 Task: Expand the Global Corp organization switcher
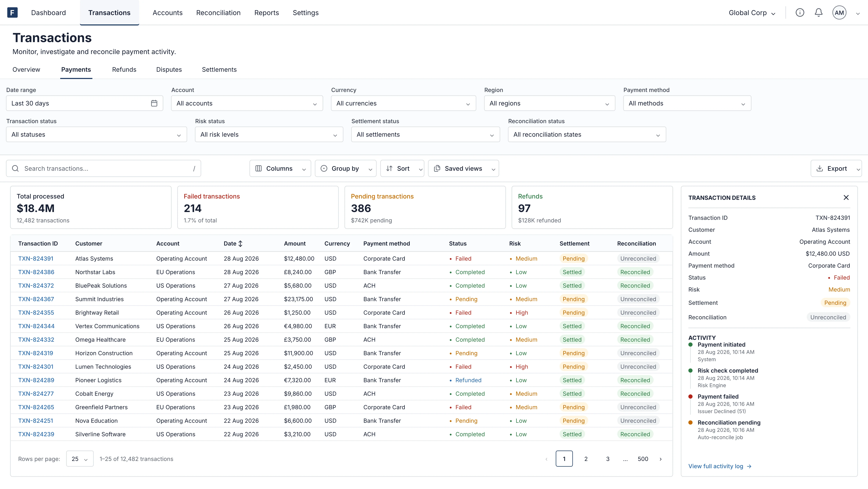pyautogui.click(x=752, y=13)
